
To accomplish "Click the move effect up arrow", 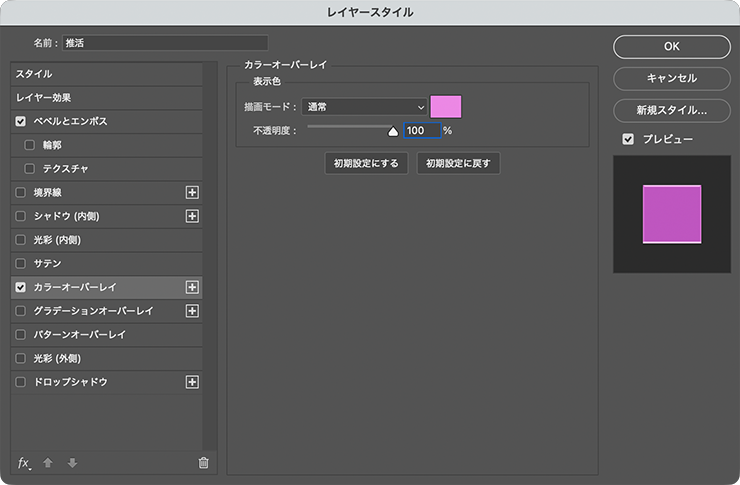I will (48, 462).
